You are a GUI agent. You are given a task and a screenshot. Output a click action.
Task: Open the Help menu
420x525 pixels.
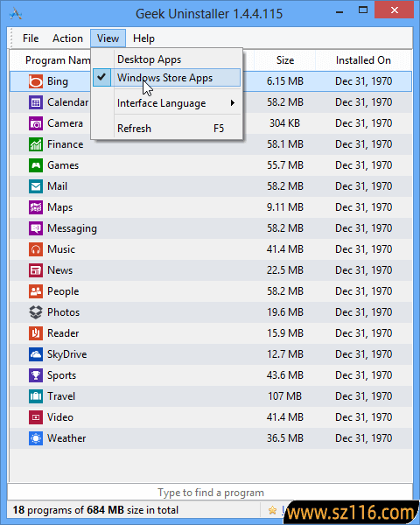point(143,38)
